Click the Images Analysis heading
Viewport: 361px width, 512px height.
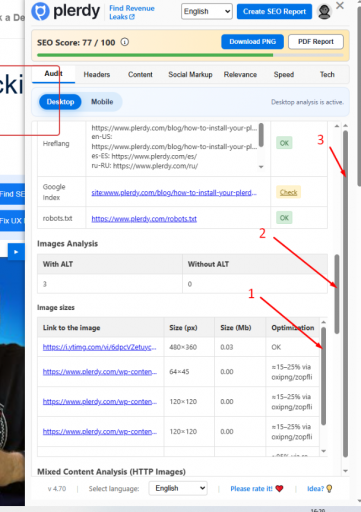pos(67,244)
